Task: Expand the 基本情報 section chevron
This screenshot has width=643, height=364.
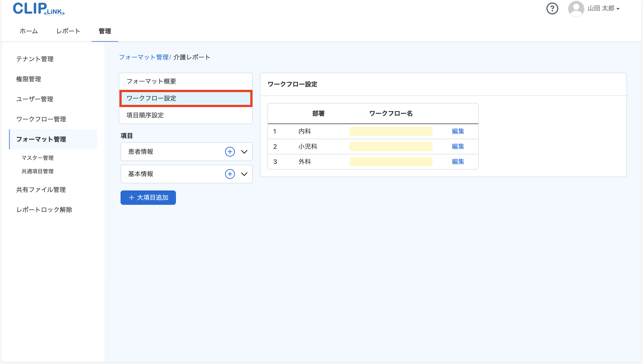Action: 244,174
